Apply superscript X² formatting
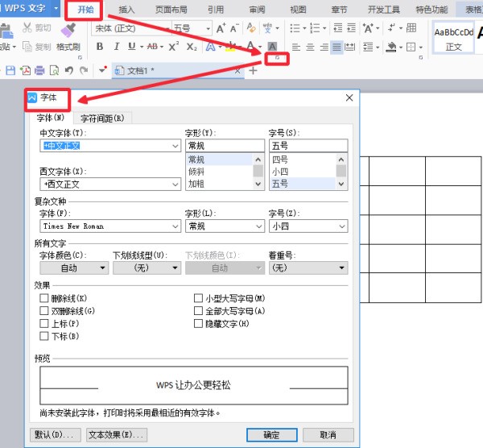 coord(173,47)
